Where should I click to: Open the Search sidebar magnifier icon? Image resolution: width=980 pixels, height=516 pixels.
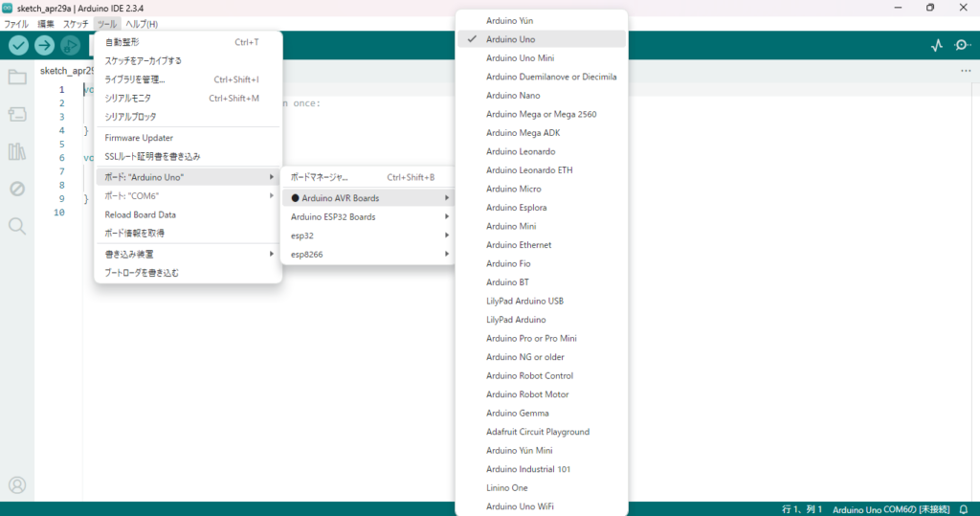pyautogui.click(x=17, y=226)
